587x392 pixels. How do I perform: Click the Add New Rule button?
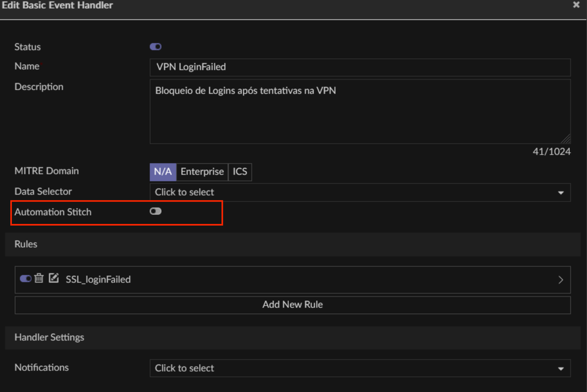(292, 305)
